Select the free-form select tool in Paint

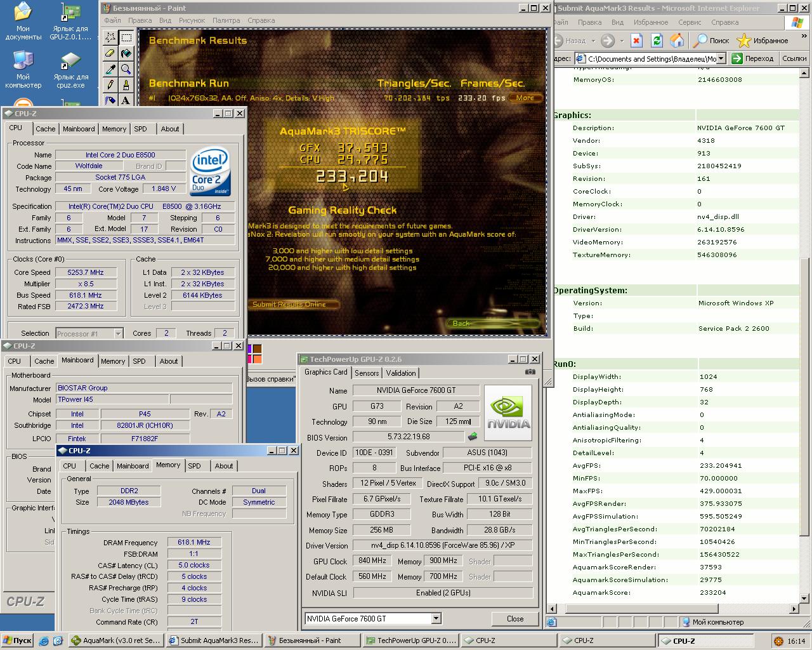tap(110, 37)
